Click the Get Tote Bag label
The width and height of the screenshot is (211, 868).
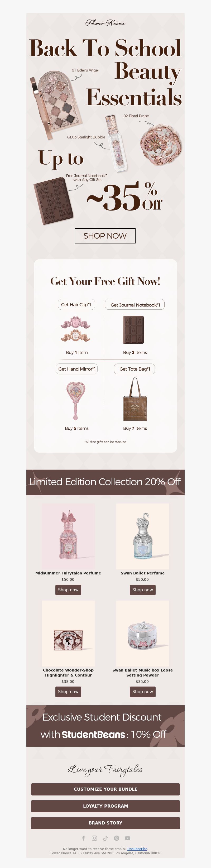click(x=135, y=369)
